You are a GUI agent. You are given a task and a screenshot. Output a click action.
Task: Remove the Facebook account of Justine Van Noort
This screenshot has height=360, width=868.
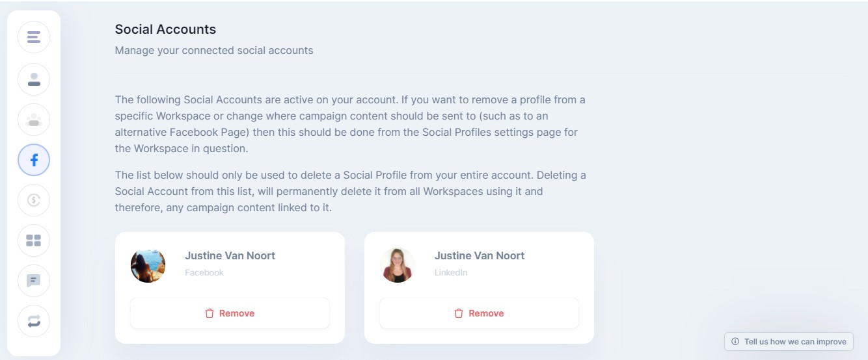(230, 313)
